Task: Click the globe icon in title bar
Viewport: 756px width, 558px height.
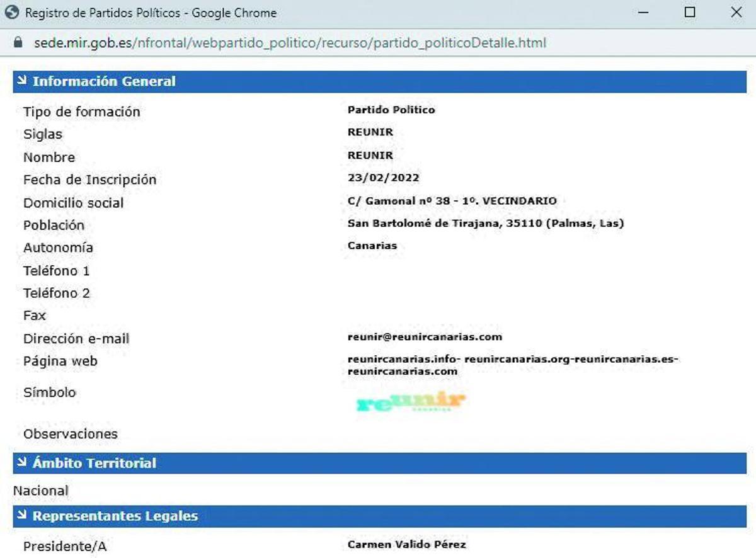Action: pyautogui.click(x=12, y=13)
